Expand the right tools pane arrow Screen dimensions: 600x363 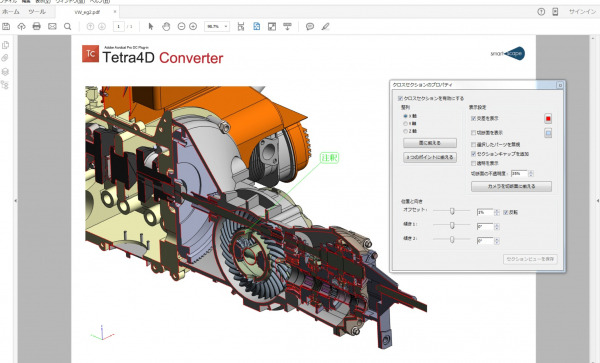tap(598, 200)
